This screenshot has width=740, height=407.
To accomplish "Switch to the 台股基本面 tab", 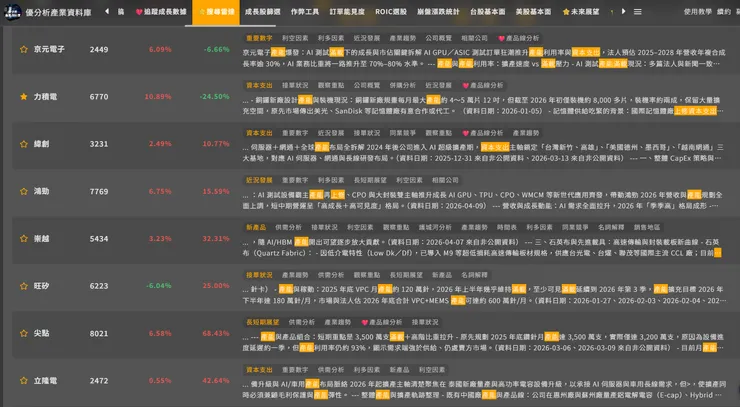I will 488,12.
